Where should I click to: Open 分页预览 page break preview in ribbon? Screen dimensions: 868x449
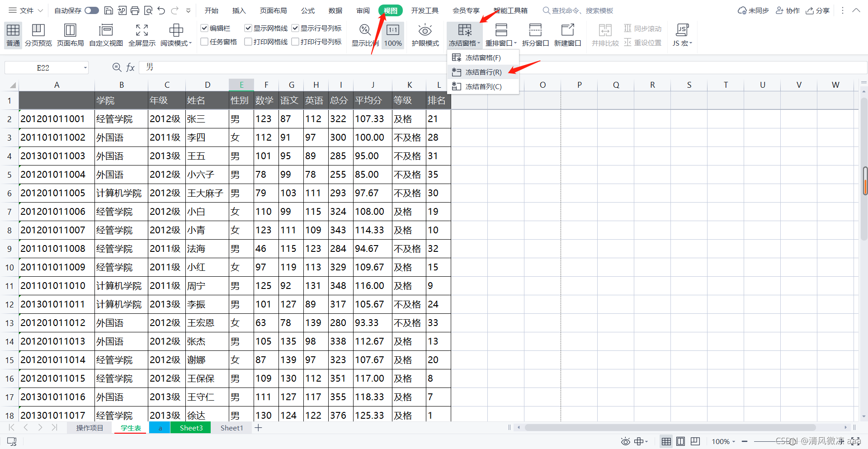38,35
